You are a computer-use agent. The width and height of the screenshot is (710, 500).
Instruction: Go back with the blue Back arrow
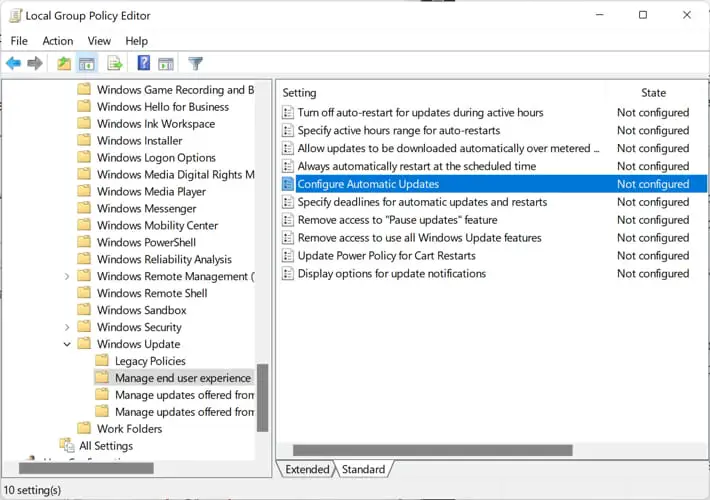pos(14,63)
